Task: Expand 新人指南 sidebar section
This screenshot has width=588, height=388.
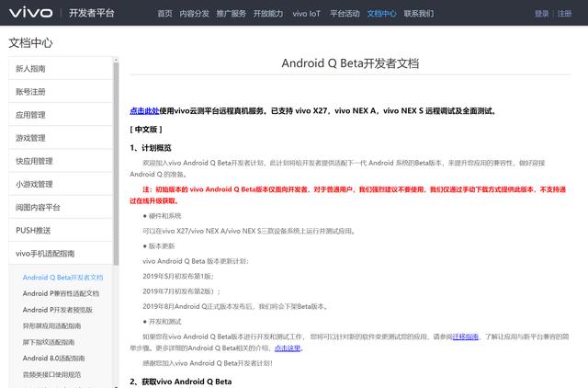Action: tap(61, 68)
